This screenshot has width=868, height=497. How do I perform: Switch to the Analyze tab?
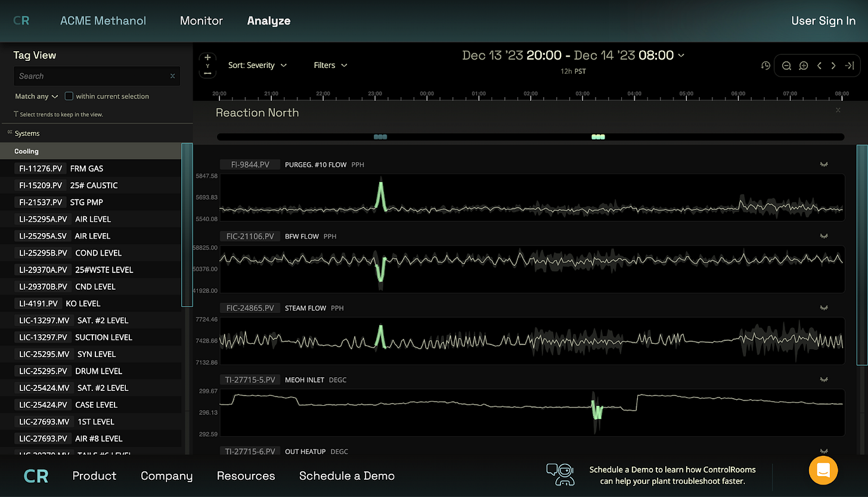(x=269, y=21)
